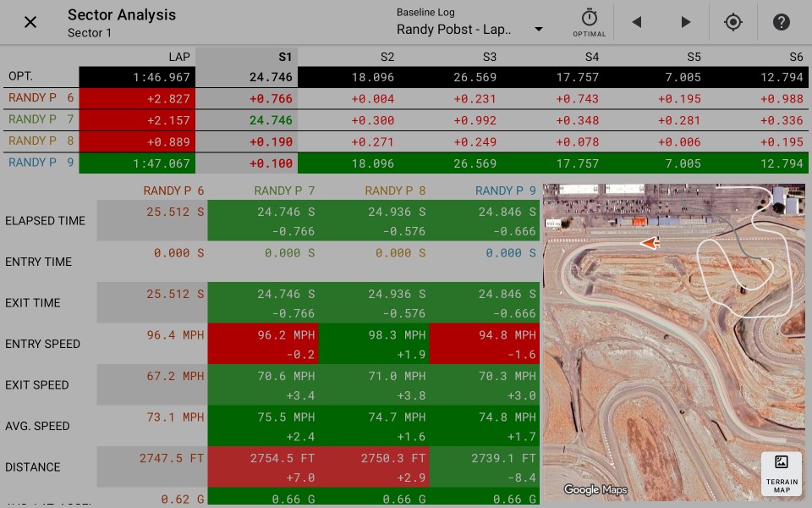Click the OPT. row label

click(x=20, y=76)
